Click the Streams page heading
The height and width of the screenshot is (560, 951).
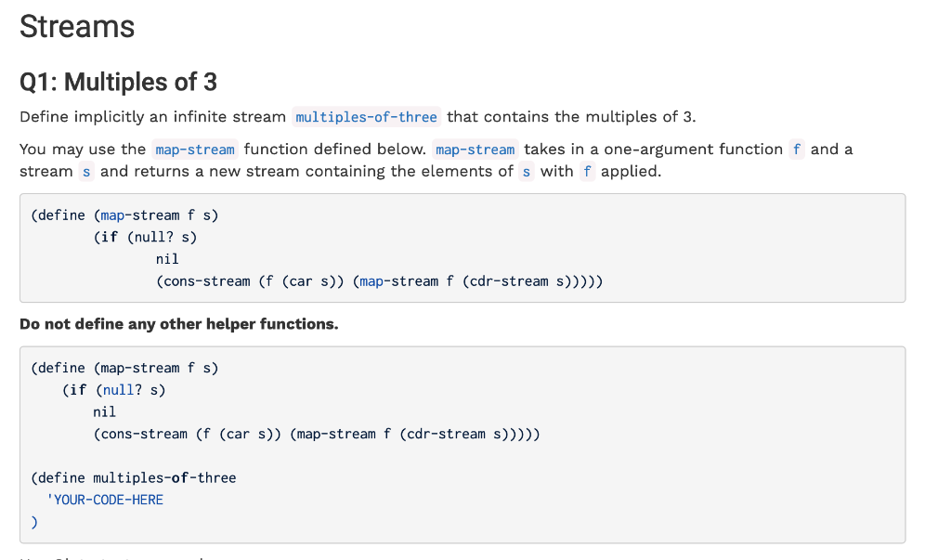click(x=77, y=27)
